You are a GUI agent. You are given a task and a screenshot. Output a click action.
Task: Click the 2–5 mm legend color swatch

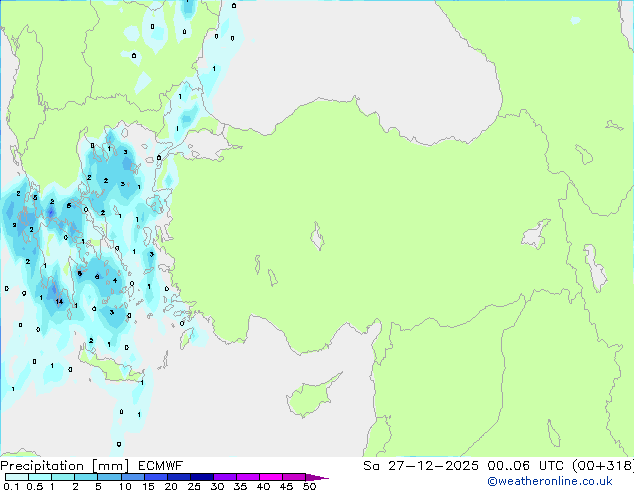click(x=86, y=477)
